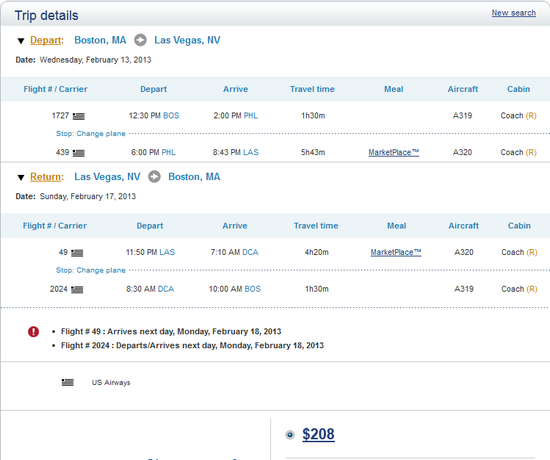Select the $208 fare radio button
This screenshot has width=550, height=460.
290,435
